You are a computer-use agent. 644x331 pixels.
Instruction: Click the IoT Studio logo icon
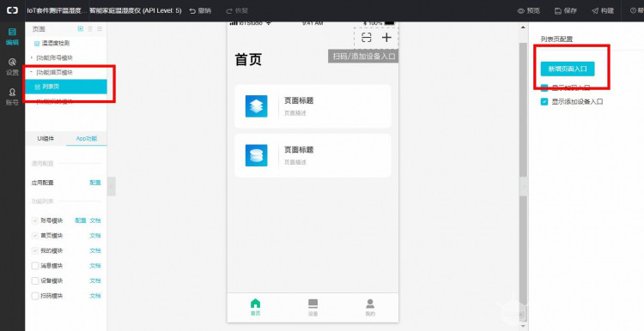coord(12,10)
